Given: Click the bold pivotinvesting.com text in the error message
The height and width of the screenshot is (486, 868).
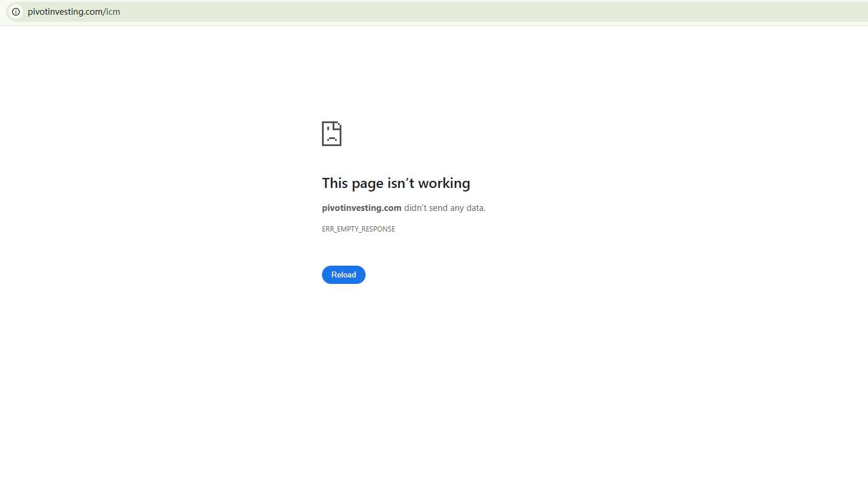Looking at the screenshot, I should point(361,208).
